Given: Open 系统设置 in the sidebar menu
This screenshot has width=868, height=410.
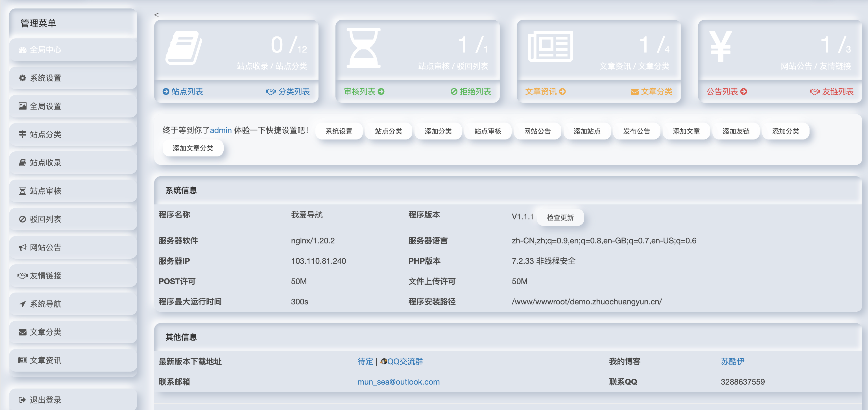Looking at the screenshot, I should [x=73, y=78].
